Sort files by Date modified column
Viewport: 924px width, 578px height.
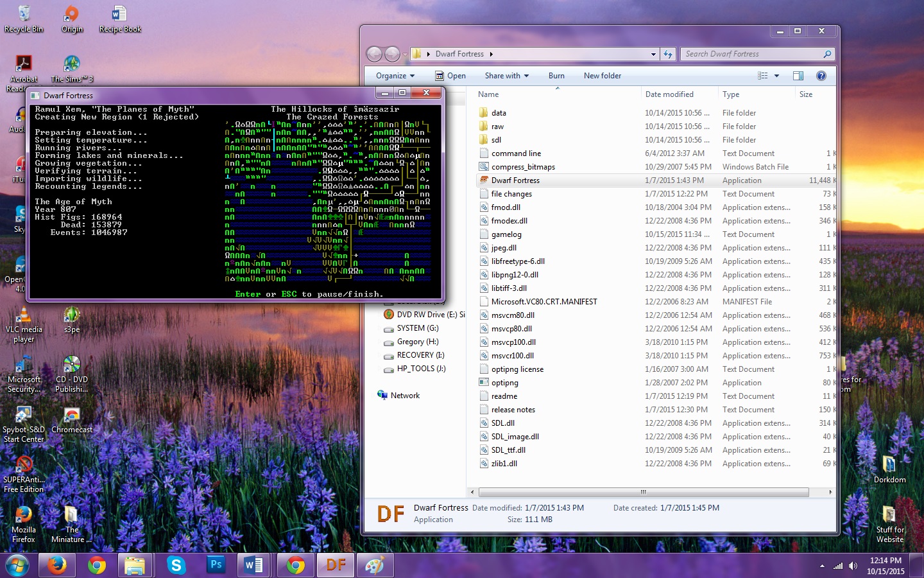[x=669, y=94]
